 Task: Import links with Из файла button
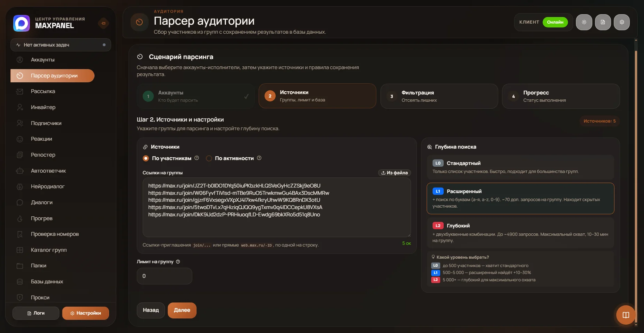(x=394, y=173)
